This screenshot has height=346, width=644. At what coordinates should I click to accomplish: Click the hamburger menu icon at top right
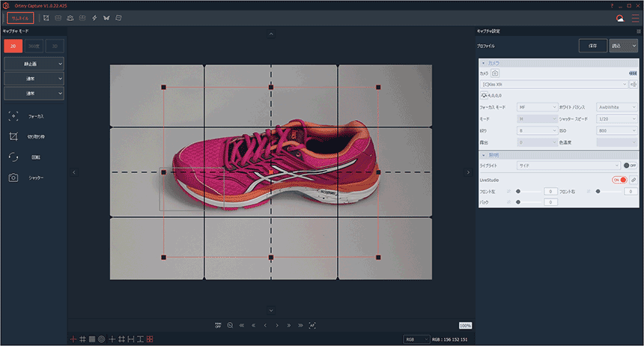pyautogui.click(x=635, y=18)
